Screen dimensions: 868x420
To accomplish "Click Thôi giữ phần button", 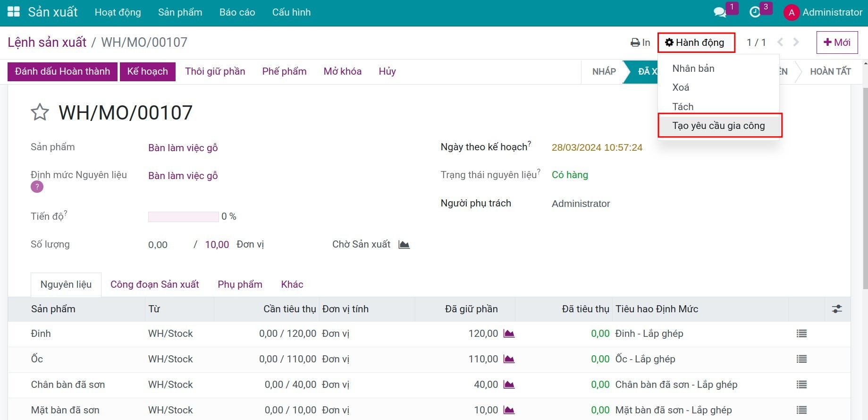I will [x=215, y=71].
